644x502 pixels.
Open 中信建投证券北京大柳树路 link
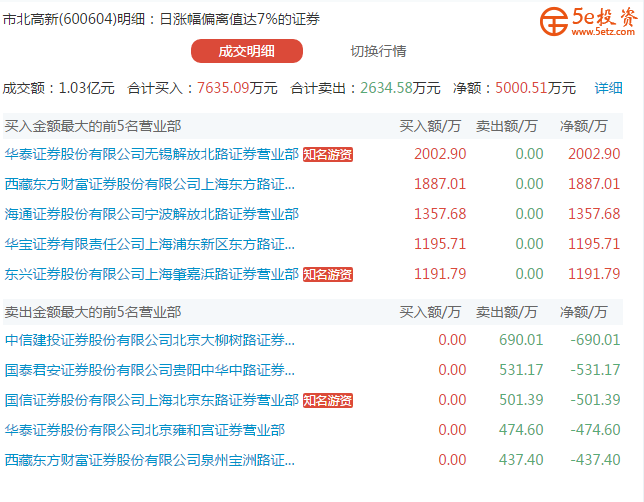coord(150,340)
